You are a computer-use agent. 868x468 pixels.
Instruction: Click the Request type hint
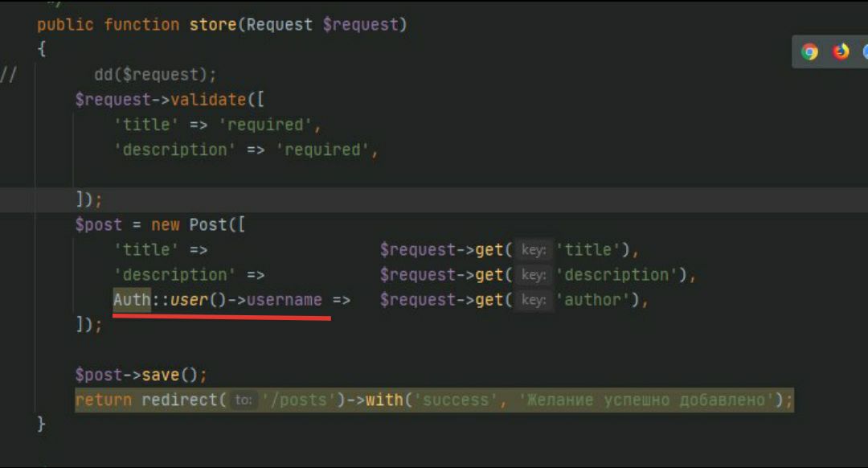coord(279,25)
